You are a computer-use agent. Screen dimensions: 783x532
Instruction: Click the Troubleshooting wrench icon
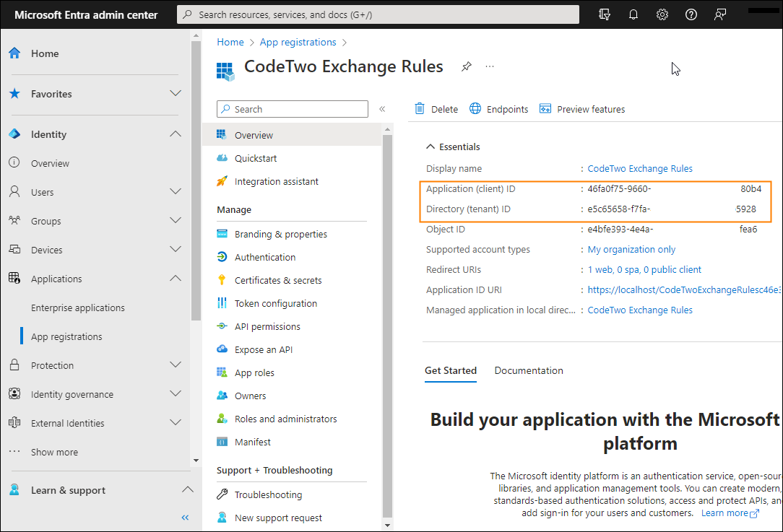coord(222,494)
